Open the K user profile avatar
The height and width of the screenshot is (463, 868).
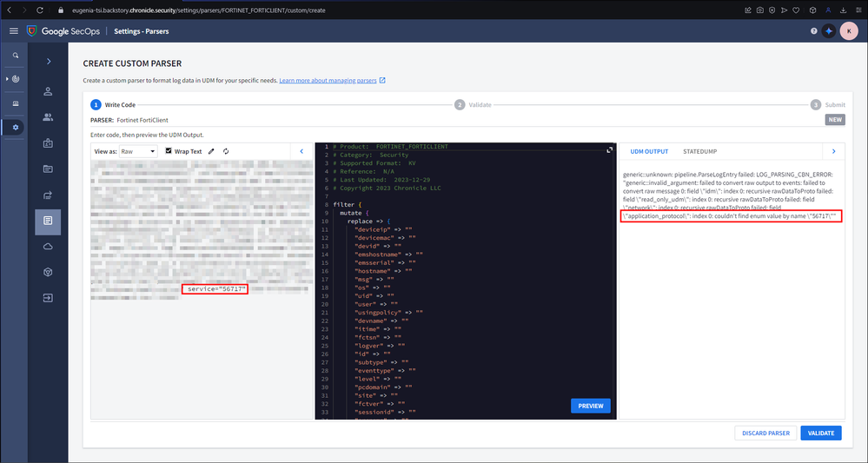[849, 31]
